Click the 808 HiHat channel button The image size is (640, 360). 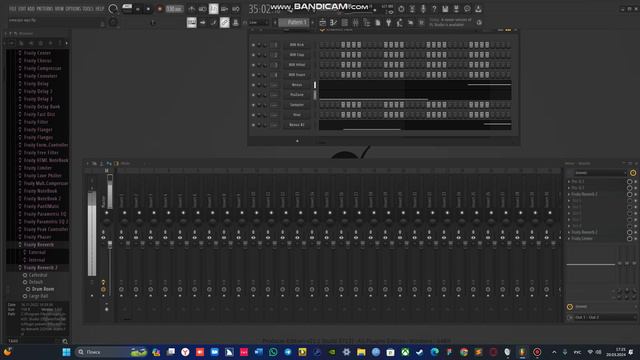(x=297, y=65)
